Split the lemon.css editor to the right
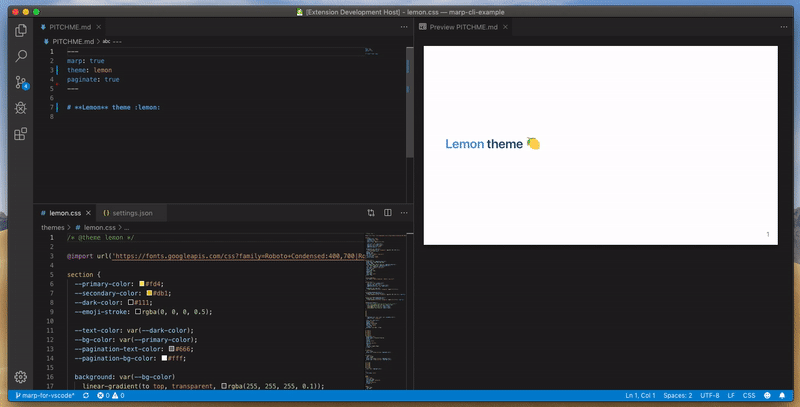 tap(387, 213)
